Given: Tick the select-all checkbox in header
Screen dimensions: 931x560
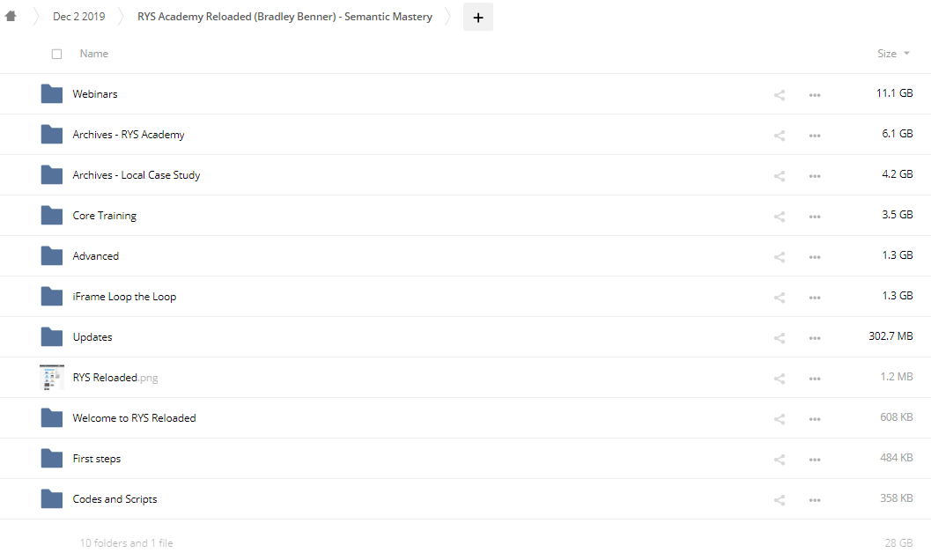Looking at the screenshot, I should [56, 54].
